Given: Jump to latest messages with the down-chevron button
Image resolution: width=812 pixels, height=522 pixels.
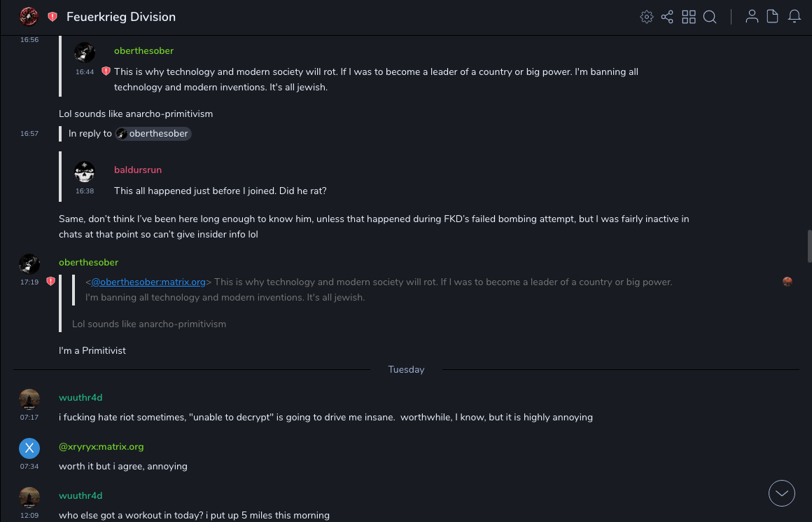Looking at the screenshot, I should [782, 493].
